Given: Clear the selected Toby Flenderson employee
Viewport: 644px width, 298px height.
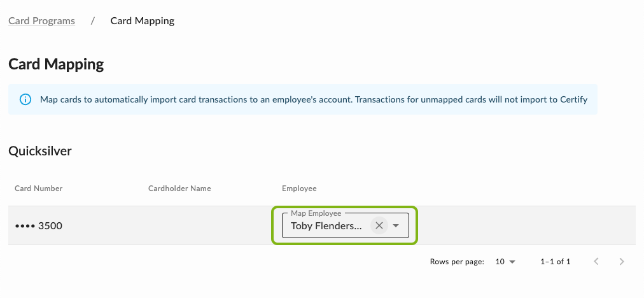Looking at the screenshot, I should click(379, 225).
